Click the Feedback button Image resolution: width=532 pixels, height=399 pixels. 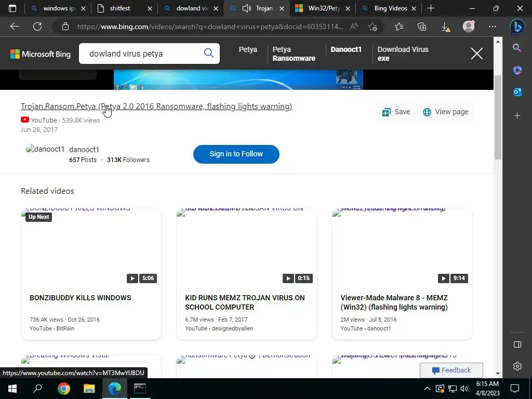coord(451,370)
